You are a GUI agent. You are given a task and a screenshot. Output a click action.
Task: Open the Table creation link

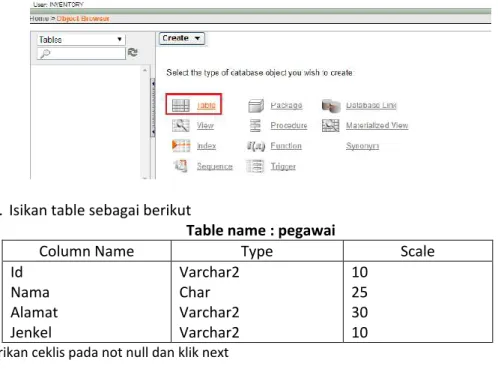tap(206, 105)
